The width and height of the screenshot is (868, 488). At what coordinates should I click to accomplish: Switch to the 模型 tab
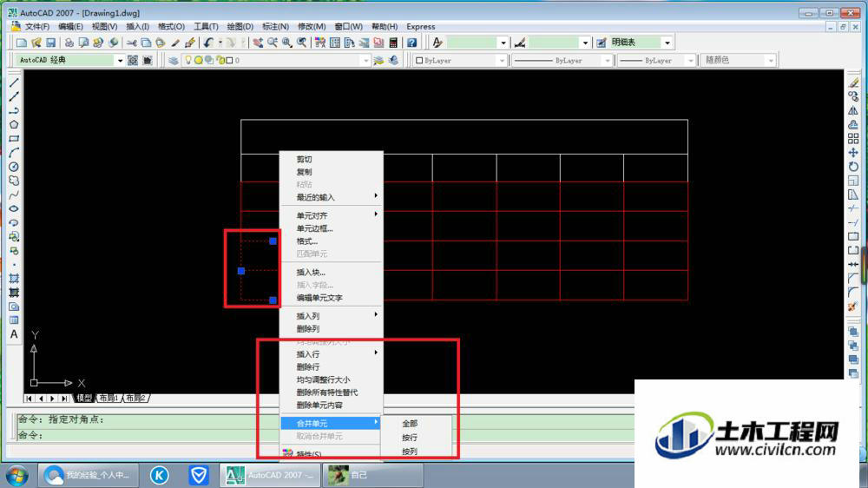[x=84, y=398]
